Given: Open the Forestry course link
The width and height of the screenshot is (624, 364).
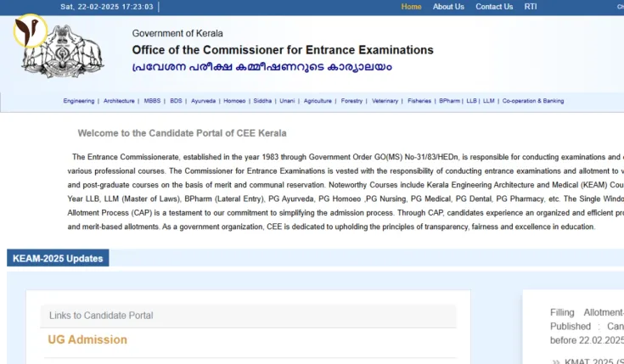Looking at the screenshot, I should pos(351,101).
